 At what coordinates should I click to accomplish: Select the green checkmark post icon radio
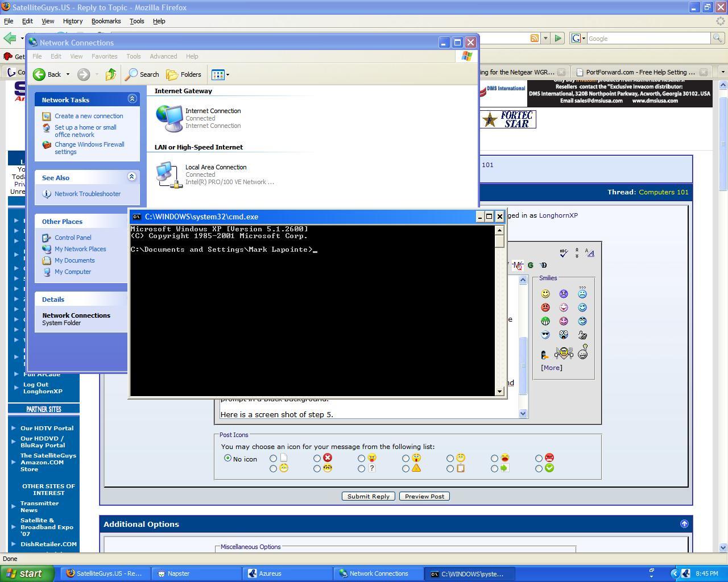pyautogui.click(x=539, y=469)
